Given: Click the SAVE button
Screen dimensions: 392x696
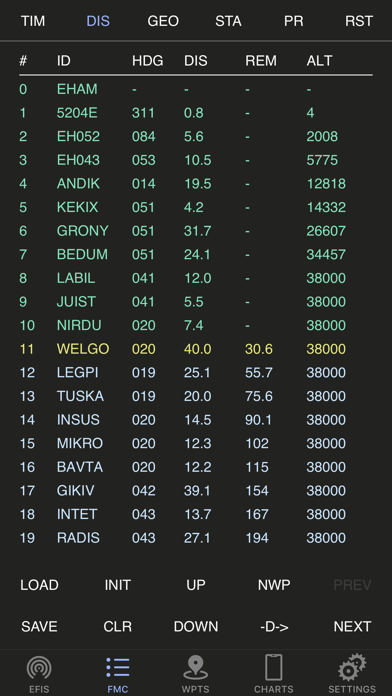Looking at the screenshot, I should 39,626.
